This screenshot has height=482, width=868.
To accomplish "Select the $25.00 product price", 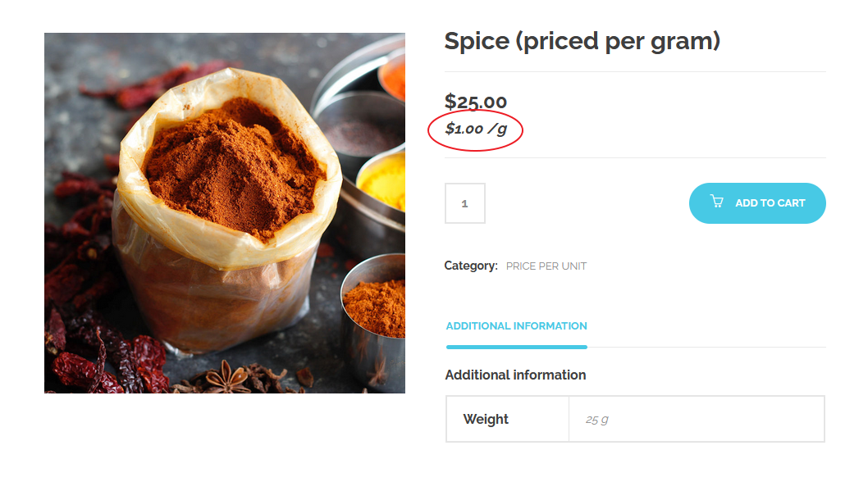I will 476,102.
